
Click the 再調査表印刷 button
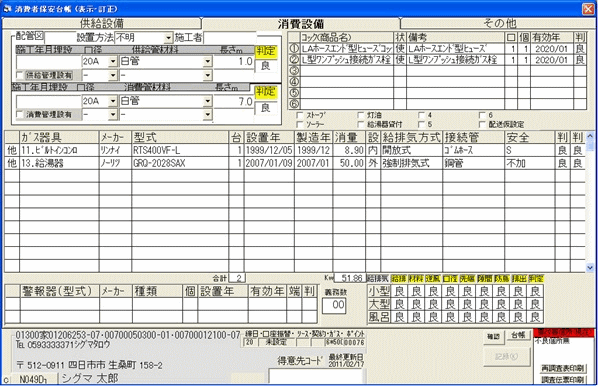[x=563, y=368]
